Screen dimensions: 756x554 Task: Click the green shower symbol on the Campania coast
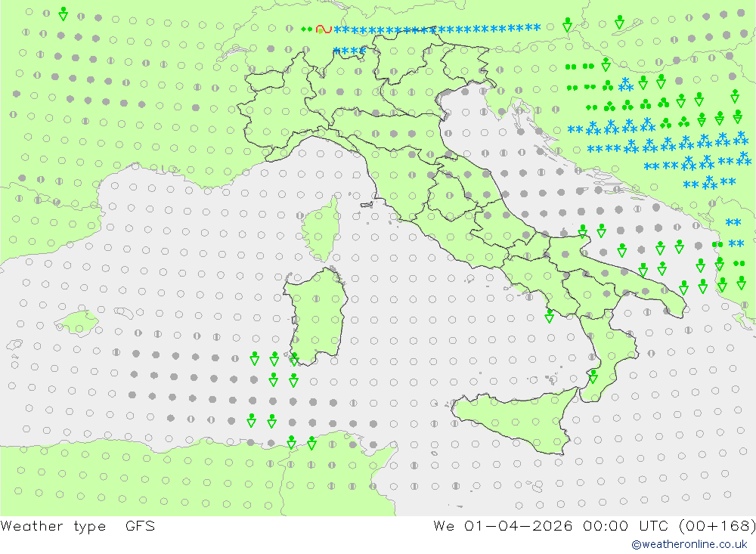coord(549,316)
